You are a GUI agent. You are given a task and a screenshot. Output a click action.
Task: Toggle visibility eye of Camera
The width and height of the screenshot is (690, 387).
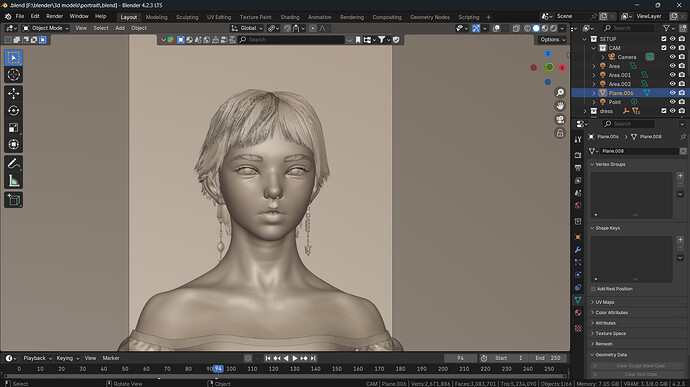click(x=672, y=57)
